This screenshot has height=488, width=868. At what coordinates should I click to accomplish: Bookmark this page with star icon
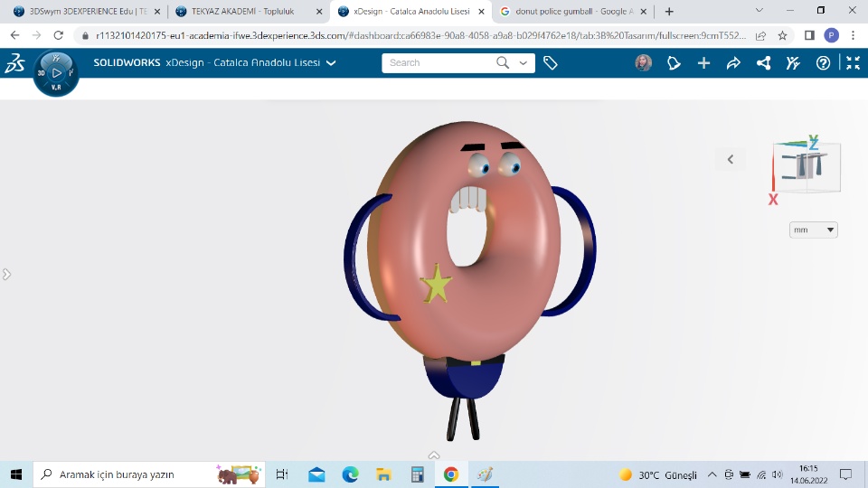(x=782, y=35)
